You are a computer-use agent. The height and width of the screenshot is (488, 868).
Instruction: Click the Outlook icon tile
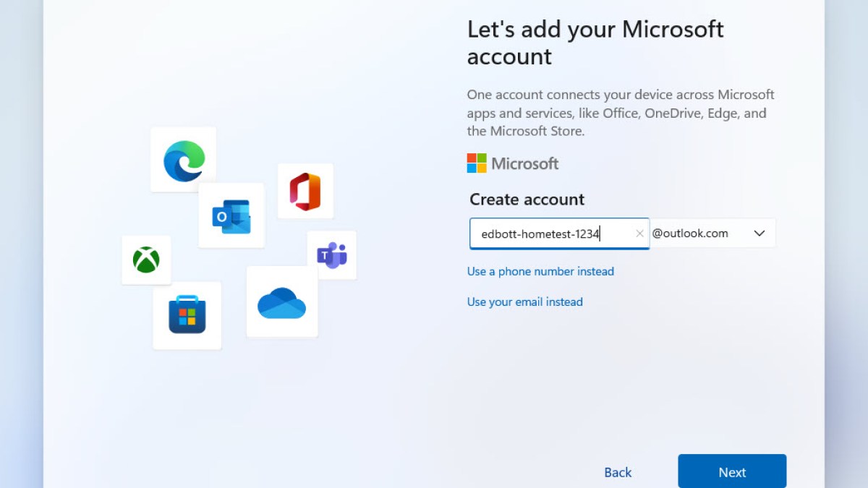[231, 215]
